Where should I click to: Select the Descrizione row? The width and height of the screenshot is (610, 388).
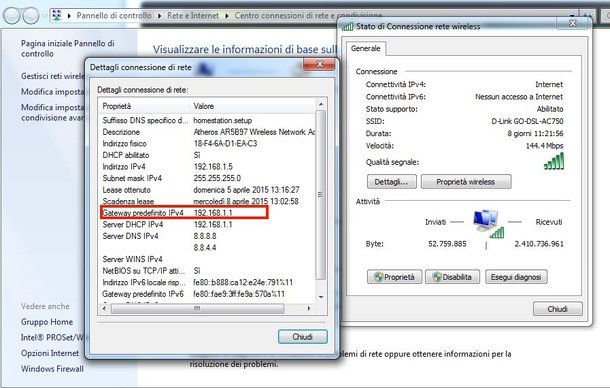point(208,132)
